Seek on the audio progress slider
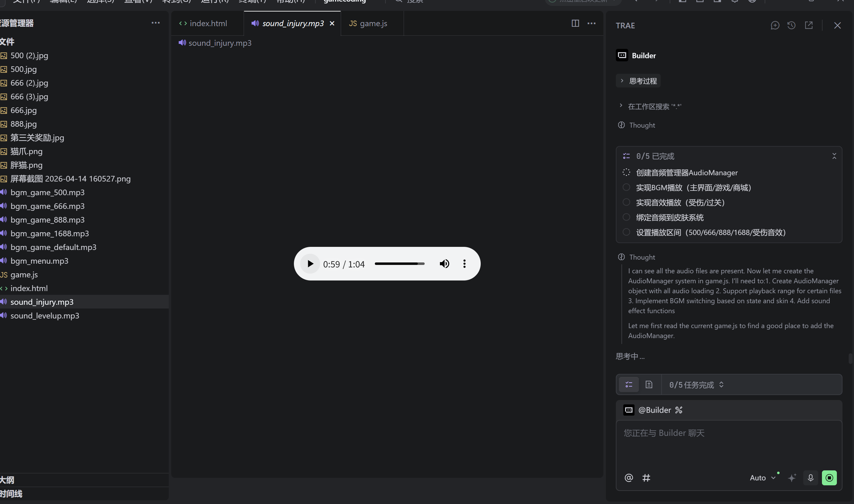Viewport: 854px width, 504px height. [399, 264]
